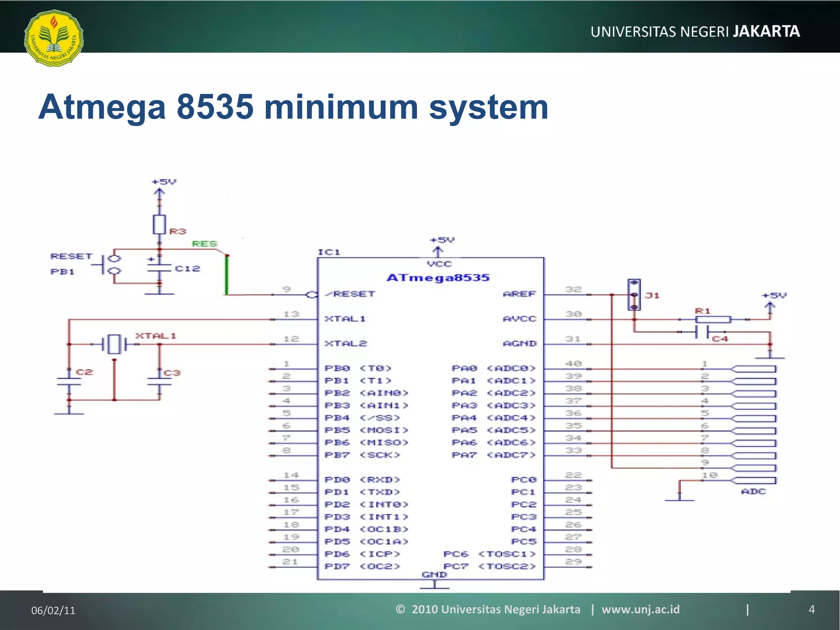Click ADC connector pin 10 terminal
Viewport: 840px width, 630px height.
click(754, 480)
